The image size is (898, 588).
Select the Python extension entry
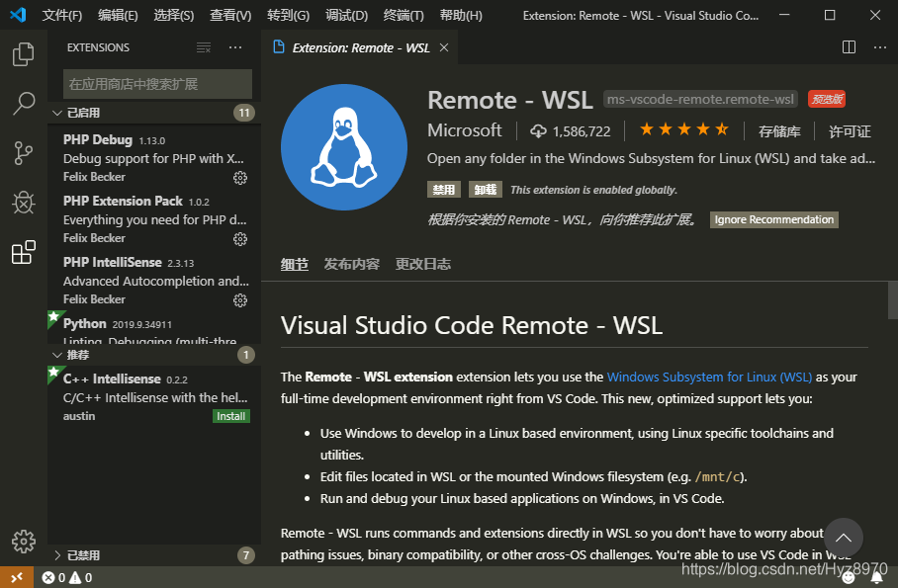154,328
